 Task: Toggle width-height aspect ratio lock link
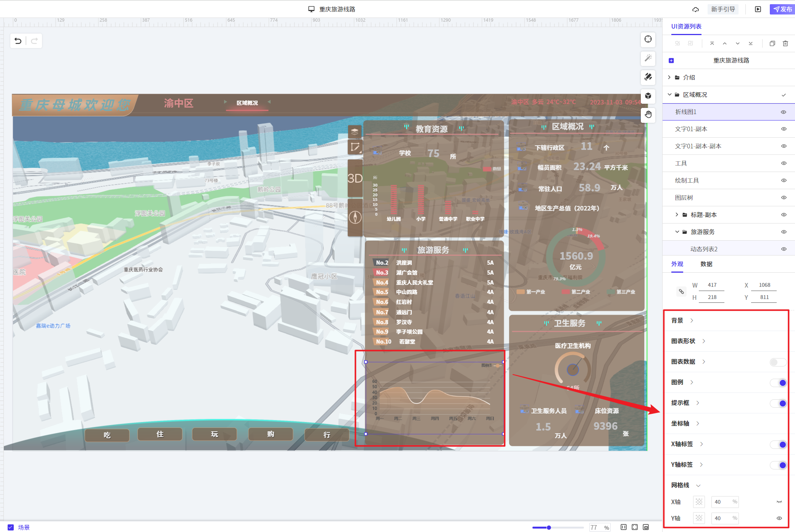click(681, 291)
